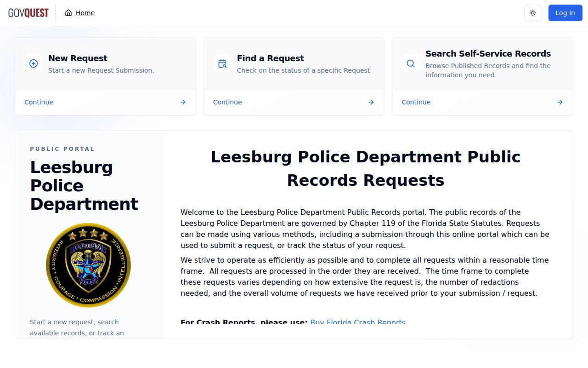Click the New Request card heading
The width and height of the screenshot is (588, 368).
point(78,58)
